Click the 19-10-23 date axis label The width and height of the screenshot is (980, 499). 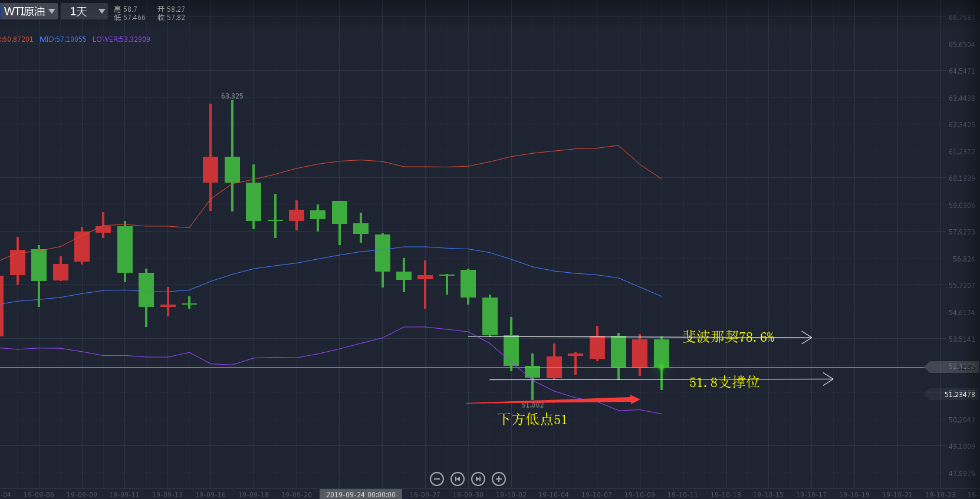(940, 495)
